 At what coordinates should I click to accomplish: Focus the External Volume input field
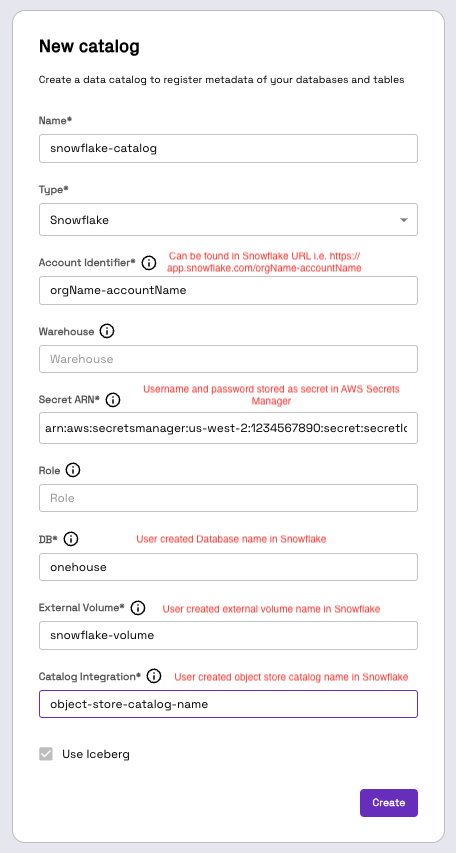click(x=229, y=635)
